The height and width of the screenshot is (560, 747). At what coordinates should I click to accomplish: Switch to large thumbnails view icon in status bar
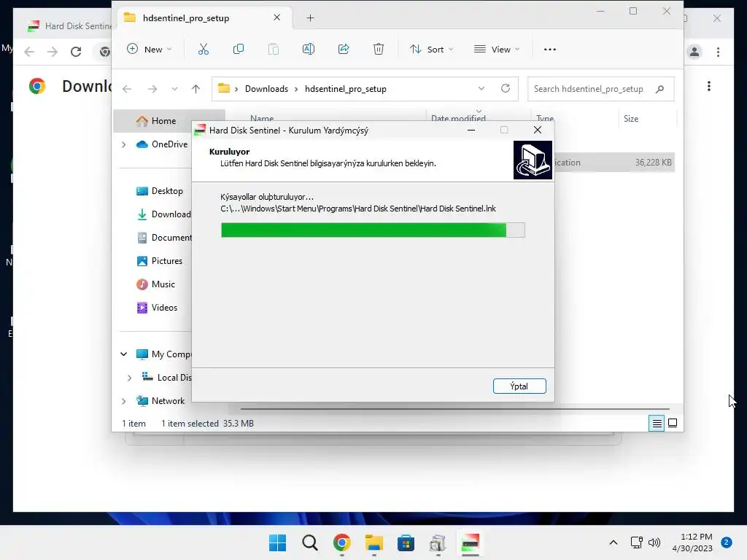673,423
